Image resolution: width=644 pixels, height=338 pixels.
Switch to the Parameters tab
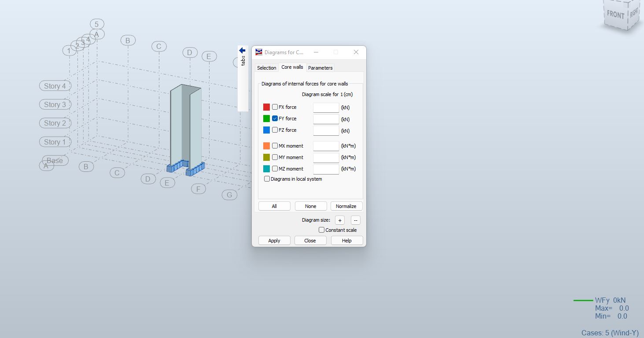coord(320,67)
